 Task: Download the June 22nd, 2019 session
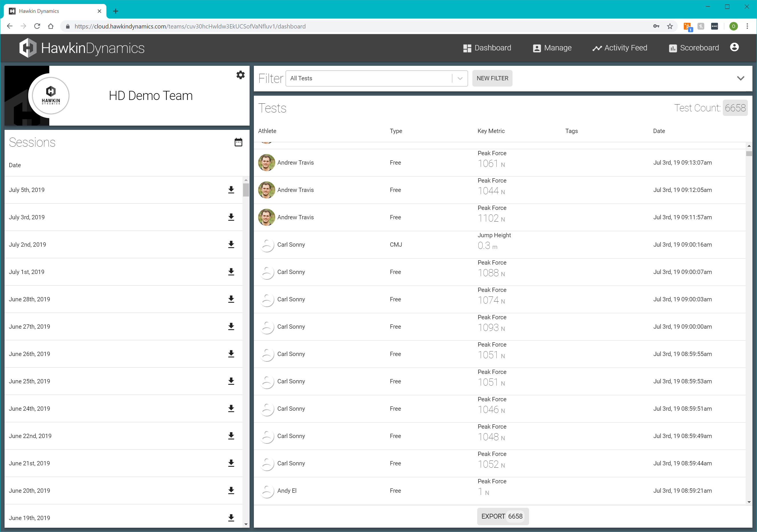point(231,436)
